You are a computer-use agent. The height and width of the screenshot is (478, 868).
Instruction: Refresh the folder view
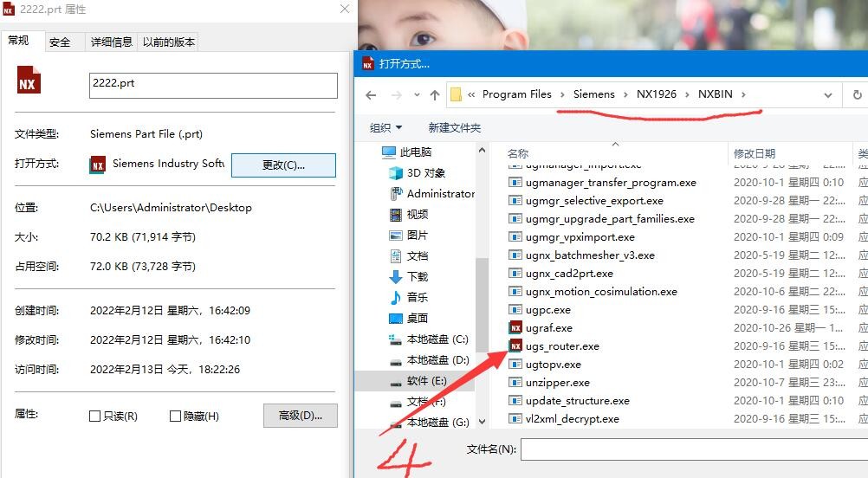[857, 95]
